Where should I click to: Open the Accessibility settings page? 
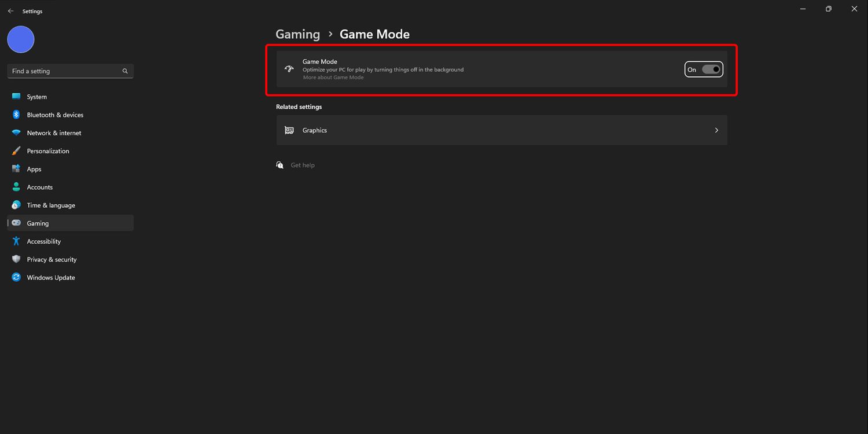tap(43, 241)
